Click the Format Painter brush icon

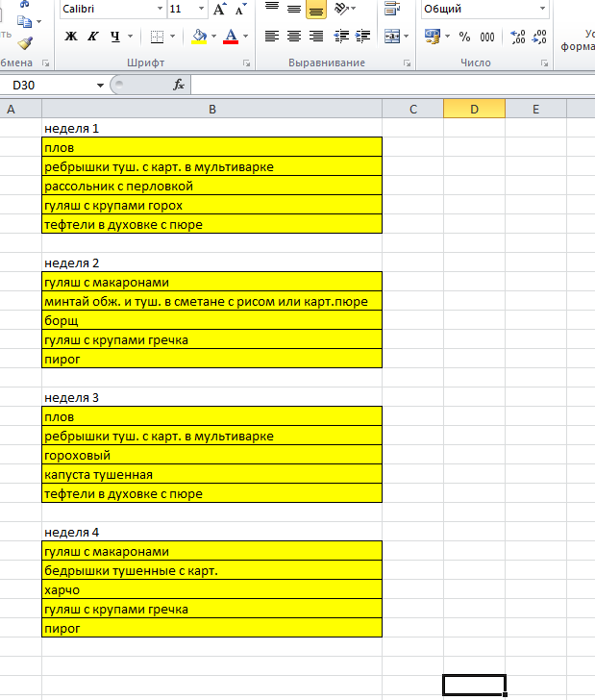click(25, 42)
